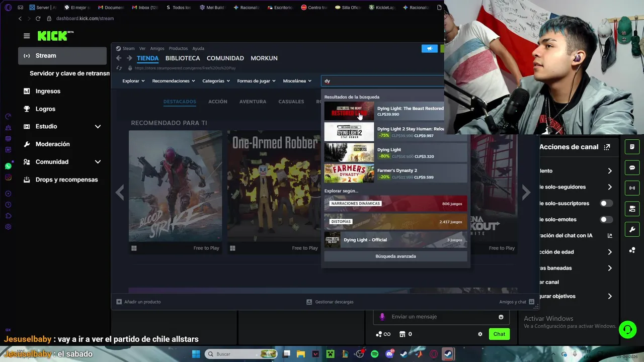Select the AVENTURA genre tab
This screenshot has width=644, height=362.
(253, 102)
